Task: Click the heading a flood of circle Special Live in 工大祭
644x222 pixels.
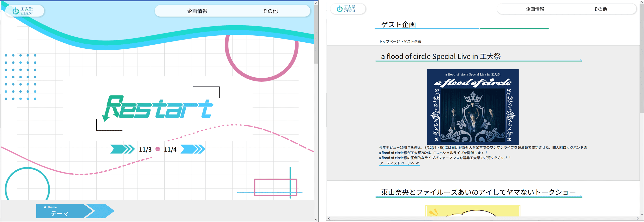Action: coord(441,56)
